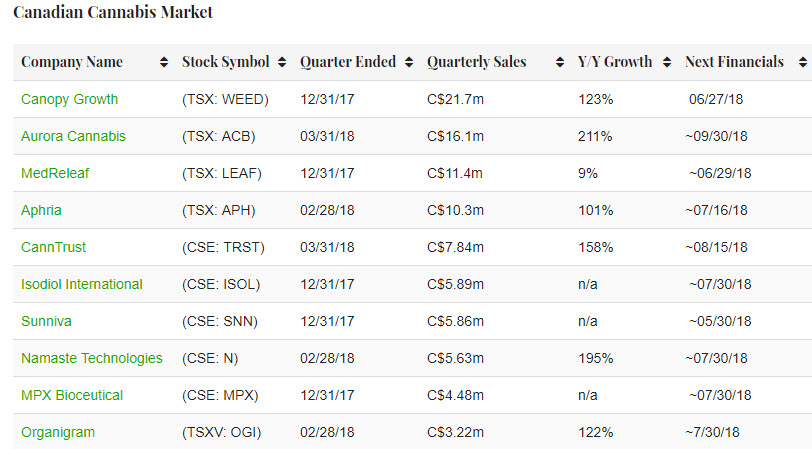Click sort arrows beside Stock Symbol
Screen dimensions: 812x449
(282, 62)
